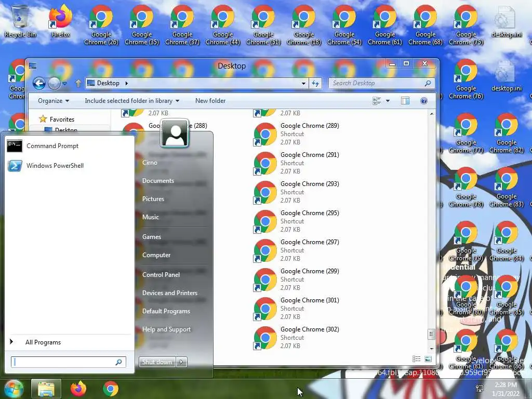Image resolution: width=532 pixels, height=399 pixels.
Task: Expand the Desktop breadcrumb chevron
Action: tap(127, 83)
